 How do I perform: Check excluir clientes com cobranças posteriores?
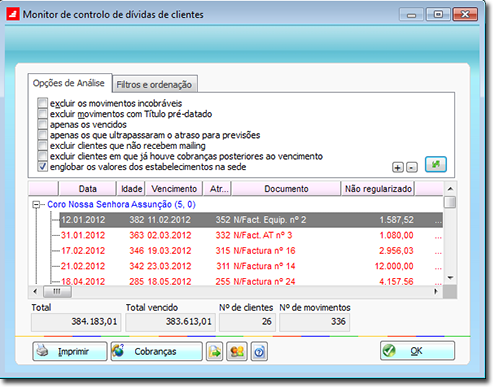[42, 156]
